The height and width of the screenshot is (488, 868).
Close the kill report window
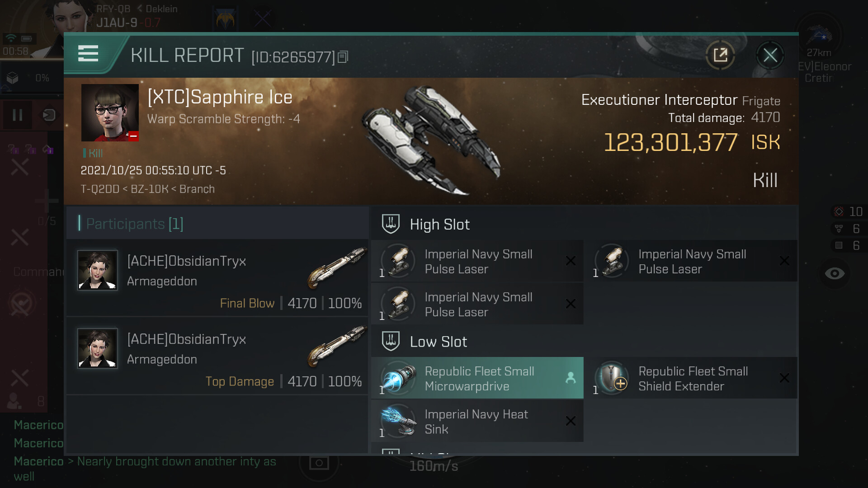[x=770, y=56]
